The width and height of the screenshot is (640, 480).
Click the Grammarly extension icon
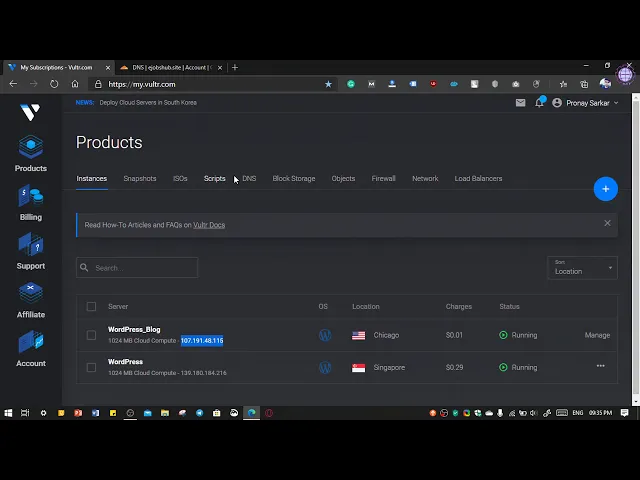click(351, 84)
